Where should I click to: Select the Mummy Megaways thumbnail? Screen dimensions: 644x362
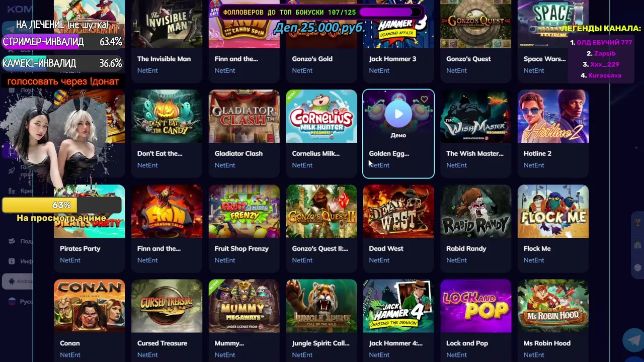click(244, 306)
